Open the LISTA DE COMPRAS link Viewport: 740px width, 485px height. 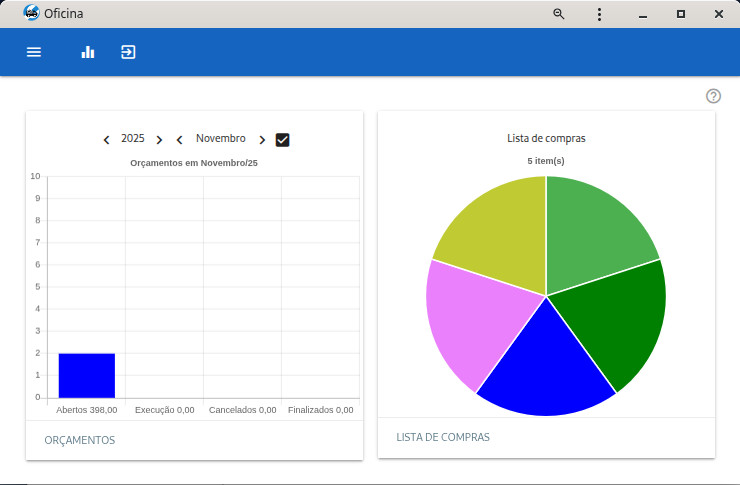[443, 437]
